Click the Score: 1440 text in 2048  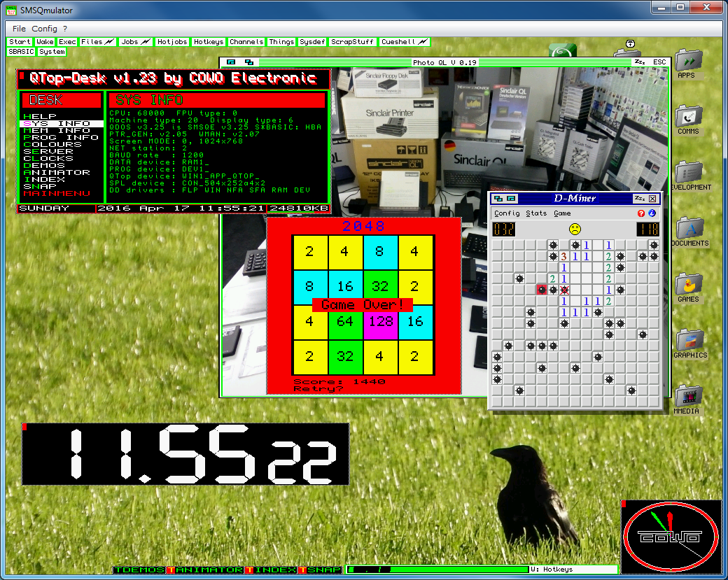coord(339,381)
